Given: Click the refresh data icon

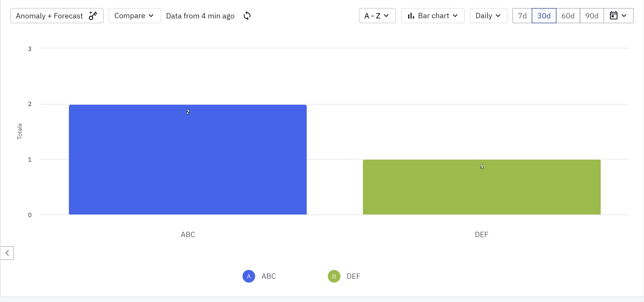Looking at the screenshot, I should coord(247,16).
